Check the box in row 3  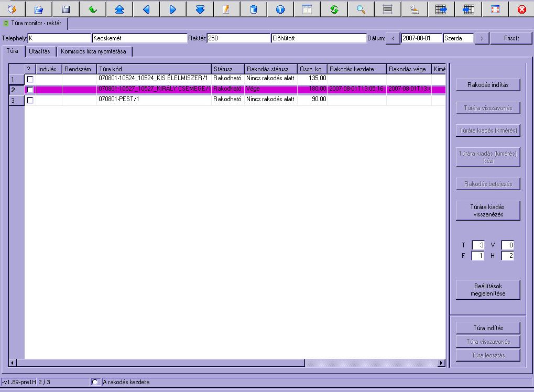(x=30, y=100)
